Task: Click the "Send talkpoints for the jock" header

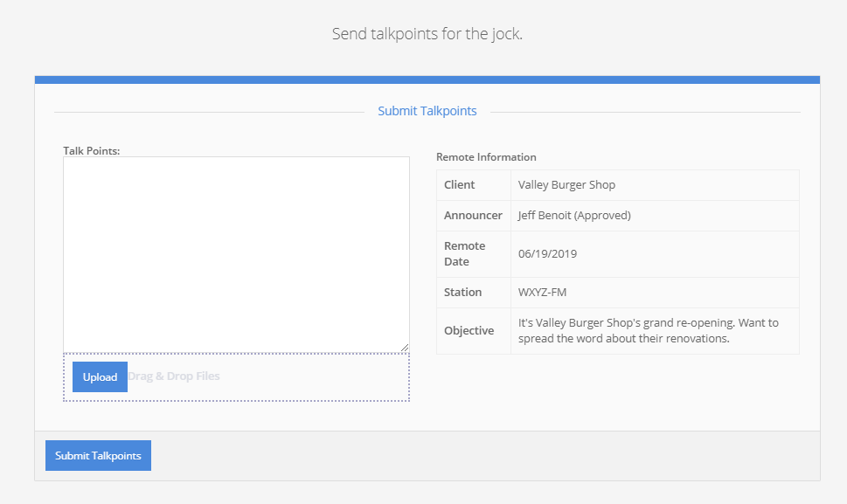Action: [427, 34]
